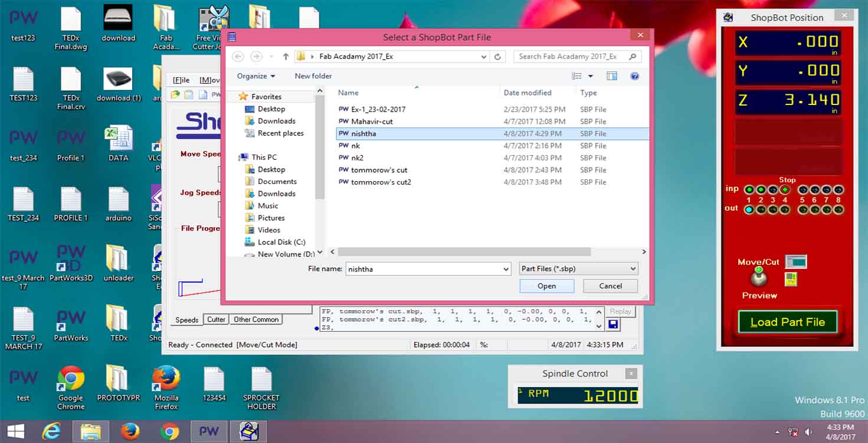868x443 pixels.
Task: Click the Load Part File button
Action: click(x=787, y=322)
